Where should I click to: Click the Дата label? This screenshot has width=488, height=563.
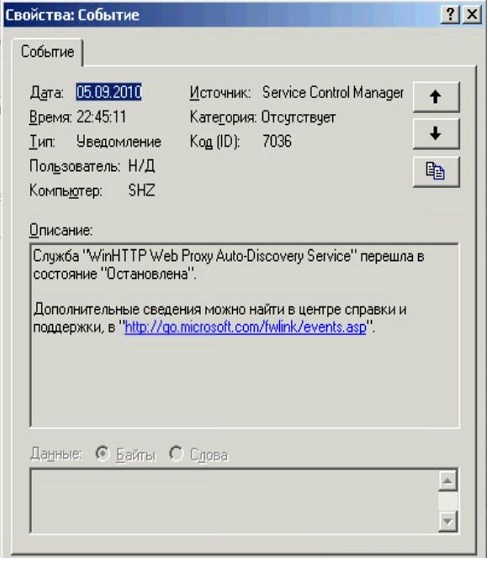(47, 93)
